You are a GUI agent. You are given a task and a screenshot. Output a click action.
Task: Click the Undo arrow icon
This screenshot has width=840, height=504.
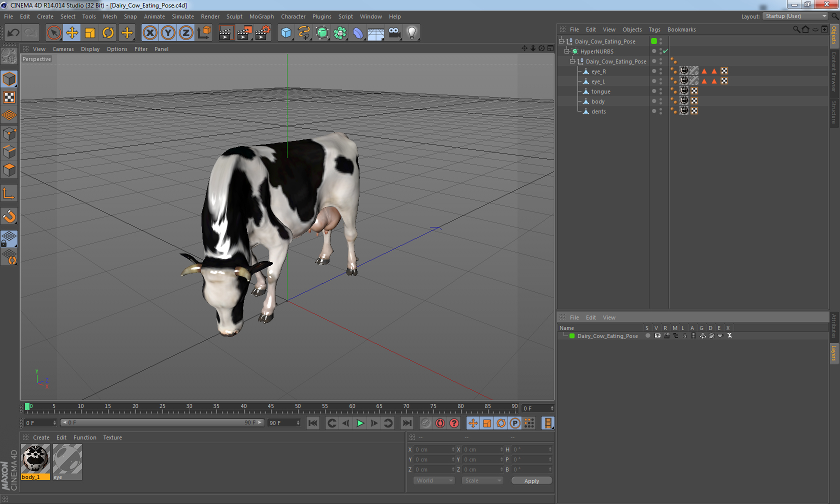pos(13,33)
